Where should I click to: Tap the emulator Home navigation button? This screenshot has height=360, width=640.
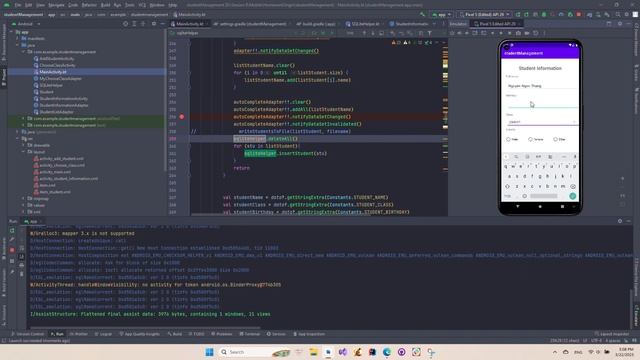click(540, 207)
